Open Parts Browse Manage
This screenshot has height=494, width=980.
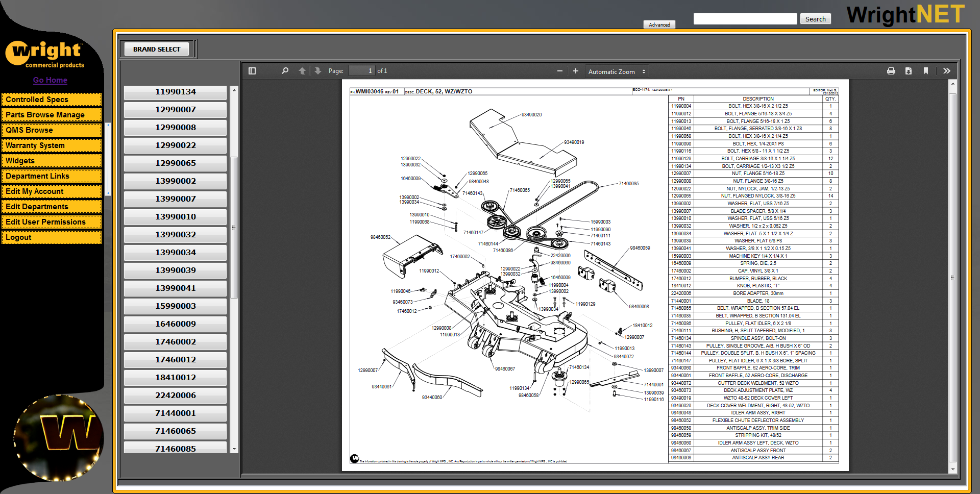pos(52,115)
